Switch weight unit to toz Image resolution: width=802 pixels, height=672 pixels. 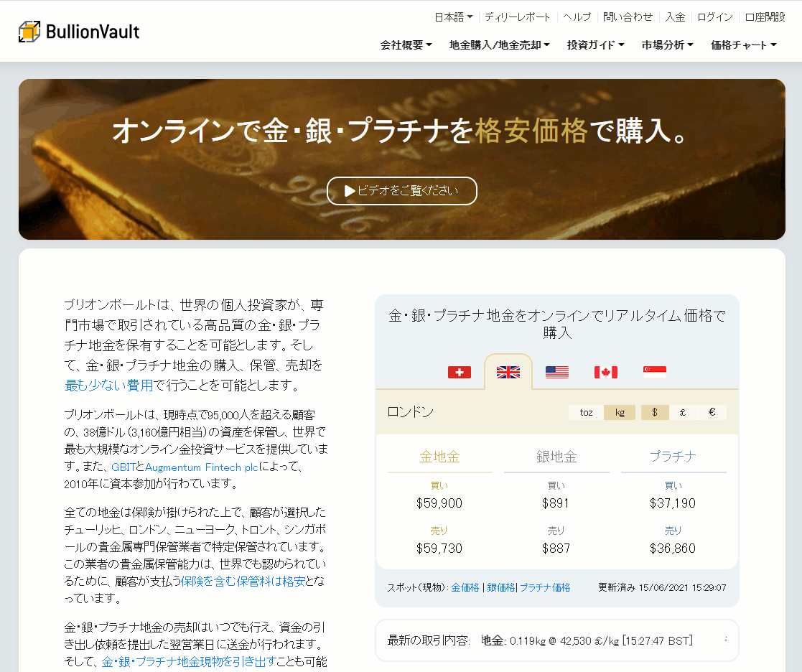tap(586, 413)
